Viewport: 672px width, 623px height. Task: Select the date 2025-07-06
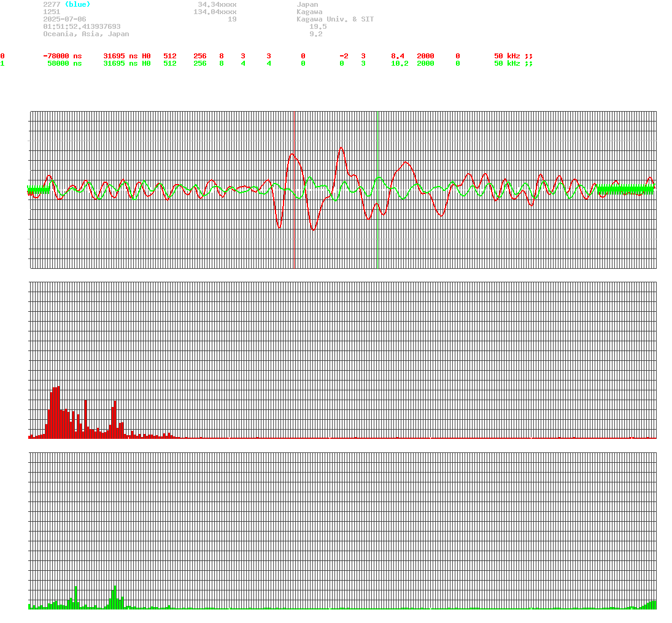tap(64, 19)
